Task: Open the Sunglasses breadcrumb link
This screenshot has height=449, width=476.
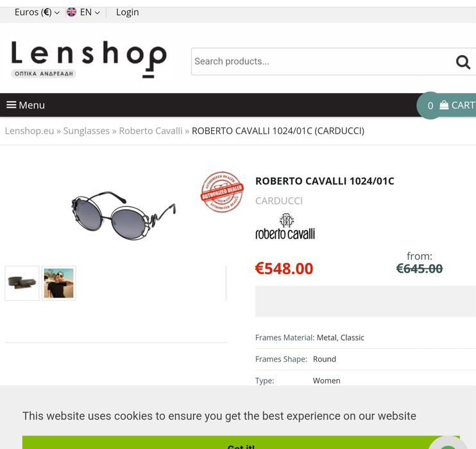Action: [x=86, y=131]
